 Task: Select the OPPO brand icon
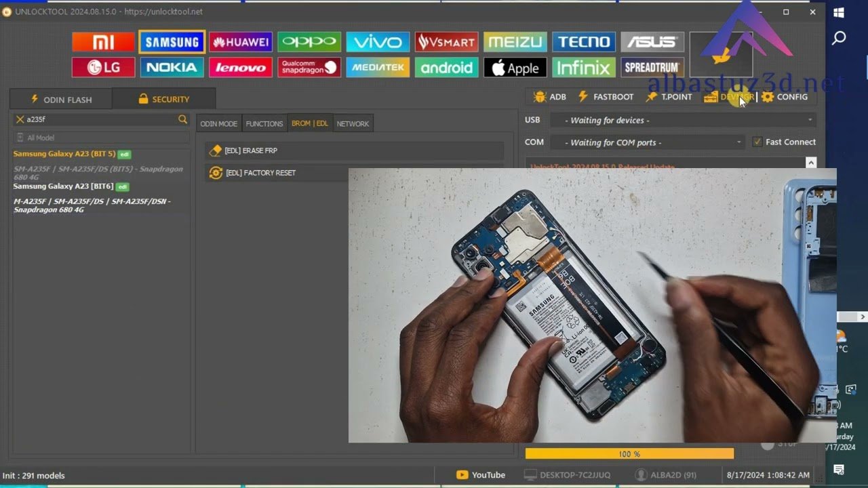coord(309,42)
